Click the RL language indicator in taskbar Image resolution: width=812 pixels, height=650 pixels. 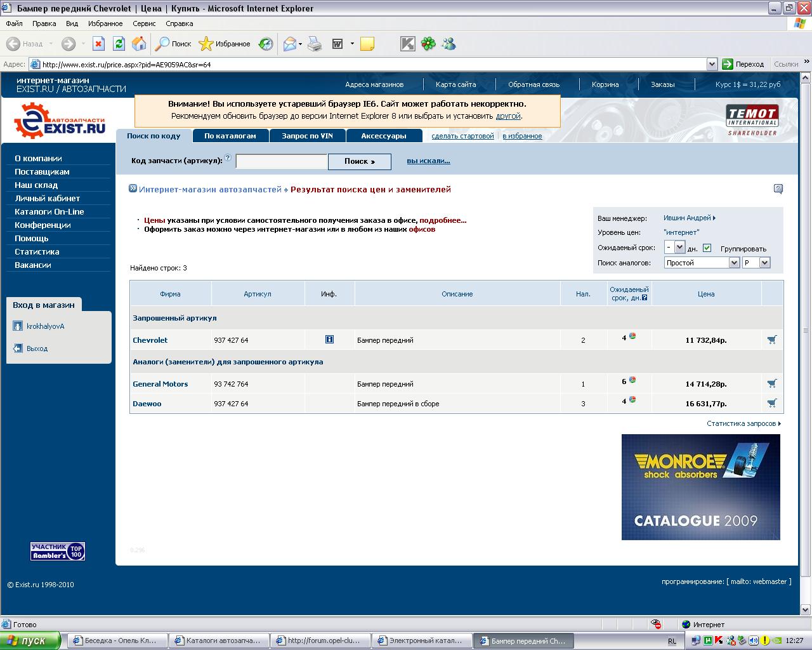coord(672,641)
